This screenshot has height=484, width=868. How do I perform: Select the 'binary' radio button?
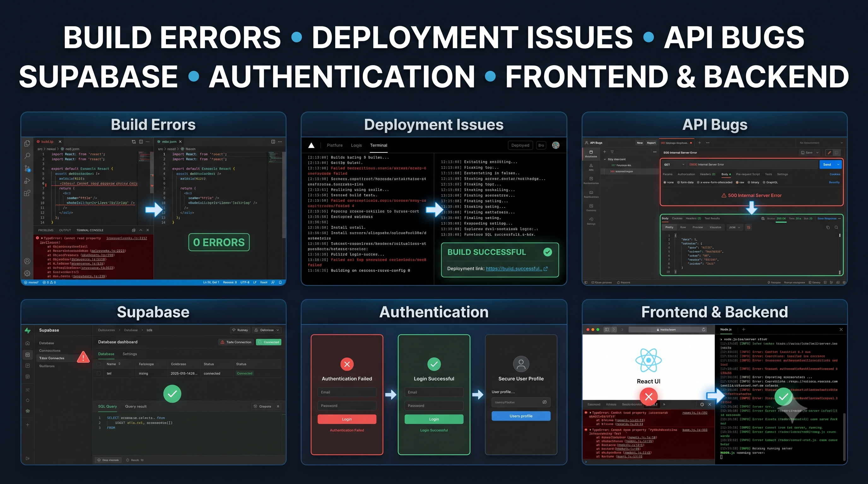tap(749, 182)
